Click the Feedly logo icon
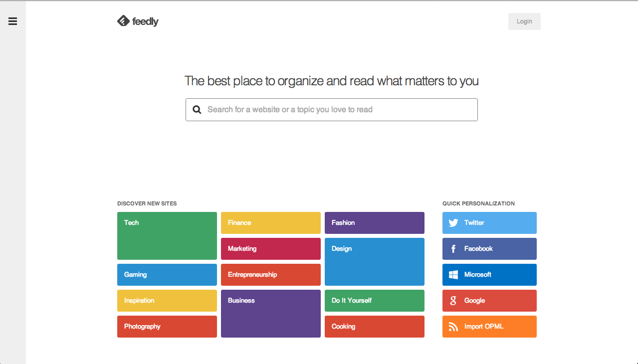This screenshot has width=638, height=364. tap(123, 21)
